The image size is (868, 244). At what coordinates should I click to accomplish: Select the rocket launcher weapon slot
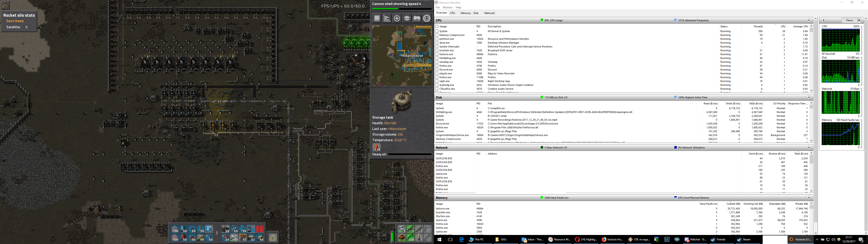point(419,229)
